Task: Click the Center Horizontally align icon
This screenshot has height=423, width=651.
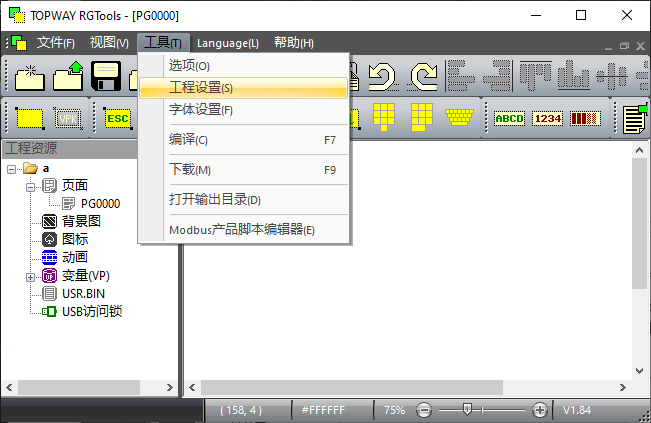Action: pyautogui.click(x=612, y=76)
